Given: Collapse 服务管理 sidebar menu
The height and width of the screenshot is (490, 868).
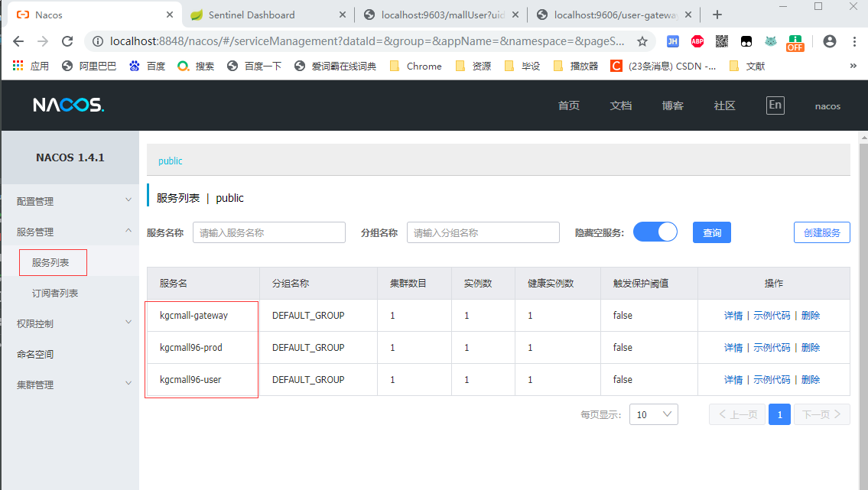Looking at the screenshot, I should click(x=70, y=232).
